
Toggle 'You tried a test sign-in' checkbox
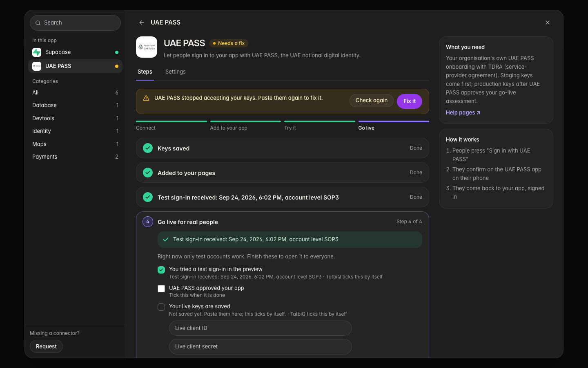(x=161, y=270)
